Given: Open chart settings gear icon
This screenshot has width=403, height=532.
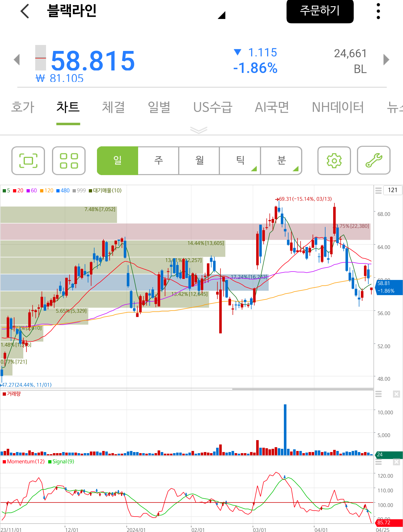Looking at the screenshot, I should click(334, 160).
